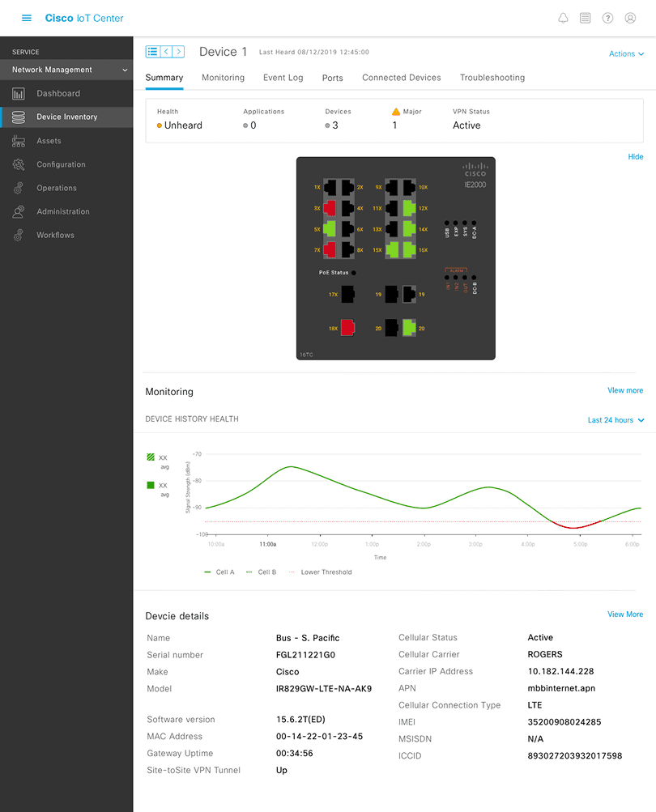The image size is (656, 812).
Task: Open the hamburger menu icon
Action: 27,18
